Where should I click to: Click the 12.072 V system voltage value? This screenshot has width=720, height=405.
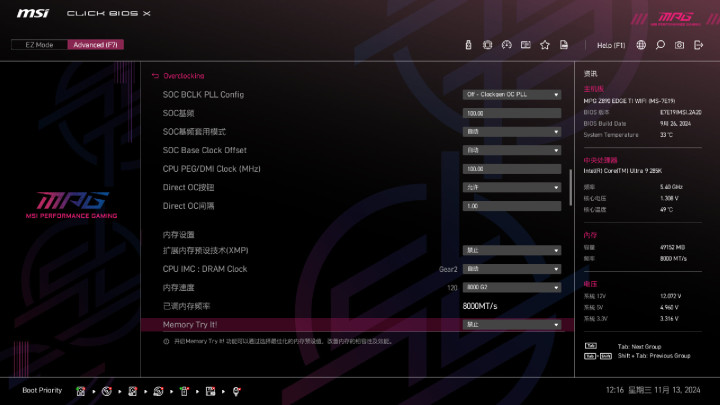670,296
